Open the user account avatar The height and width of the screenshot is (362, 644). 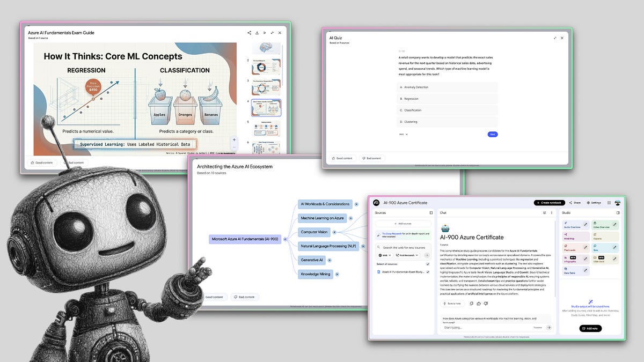pos(618,203)
